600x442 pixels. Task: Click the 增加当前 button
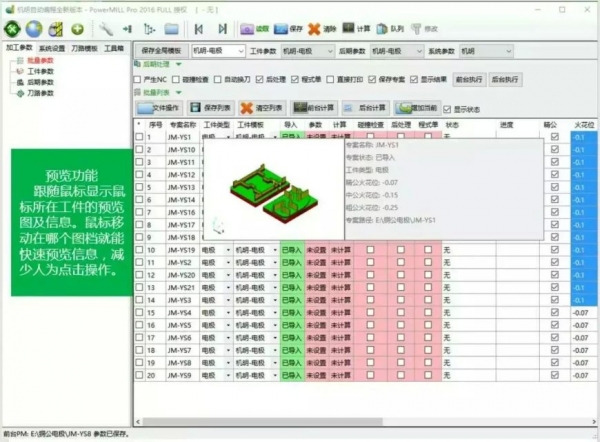pyautogui.click(x=417, y=108)
